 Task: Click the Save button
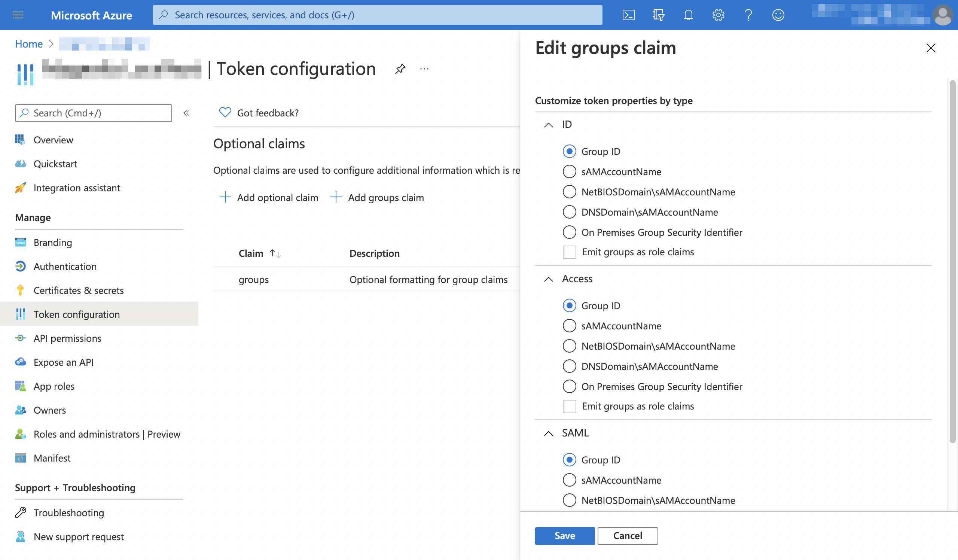click(x=565, y=536)
